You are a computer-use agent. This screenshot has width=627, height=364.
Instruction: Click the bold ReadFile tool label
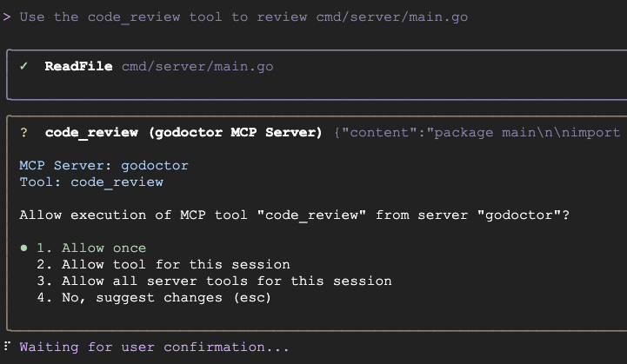click(78, 66)
